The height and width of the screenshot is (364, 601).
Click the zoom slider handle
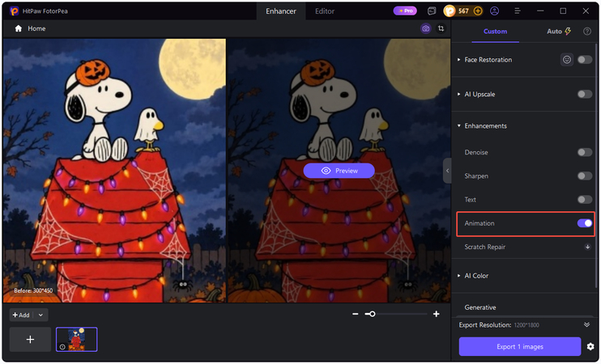372,314
